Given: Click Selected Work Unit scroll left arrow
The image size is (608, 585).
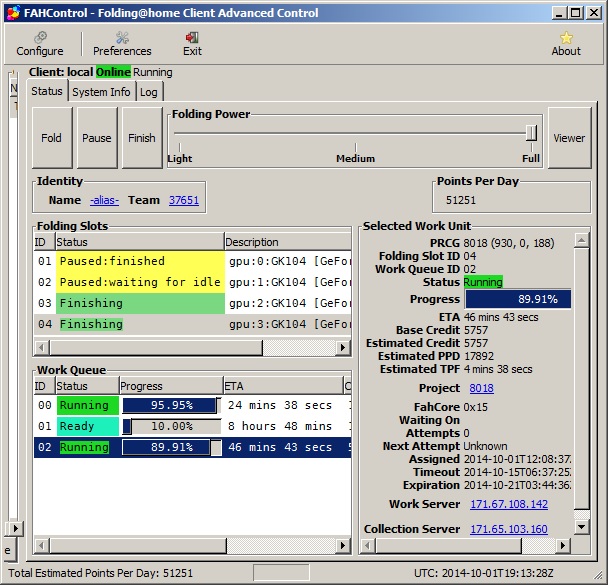Looking at the screenshot, I should (368, 545).
